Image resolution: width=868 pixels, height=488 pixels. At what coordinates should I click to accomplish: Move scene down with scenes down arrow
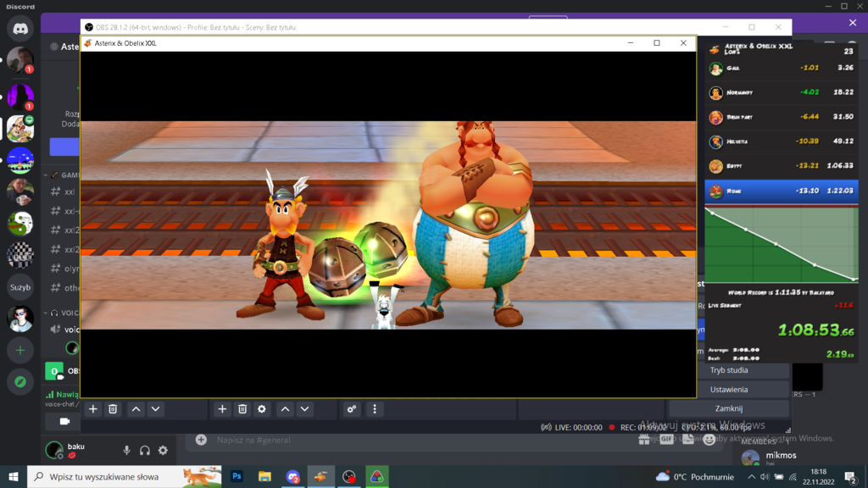coord(156,409)
